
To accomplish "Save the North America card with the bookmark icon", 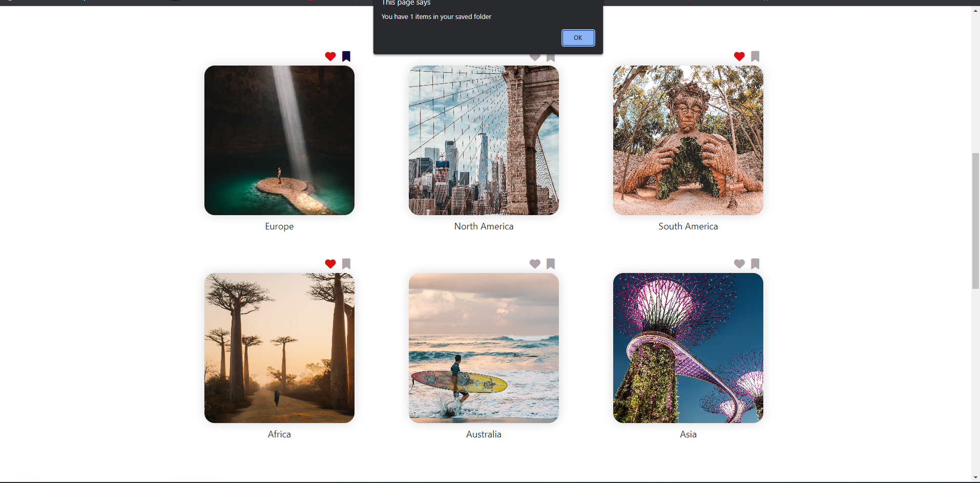I will click(550, 56).
